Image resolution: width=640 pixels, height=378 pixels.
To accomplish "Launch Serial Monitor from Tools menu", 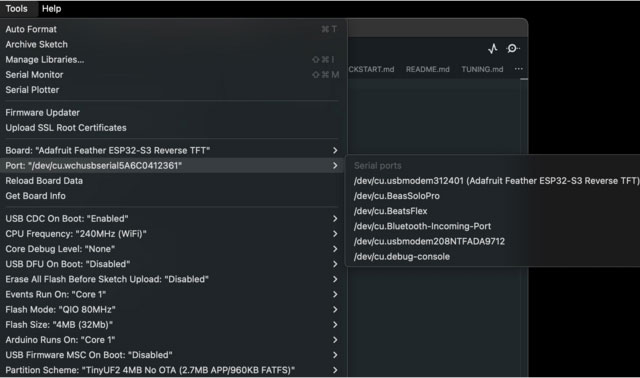I will (173, 75).
